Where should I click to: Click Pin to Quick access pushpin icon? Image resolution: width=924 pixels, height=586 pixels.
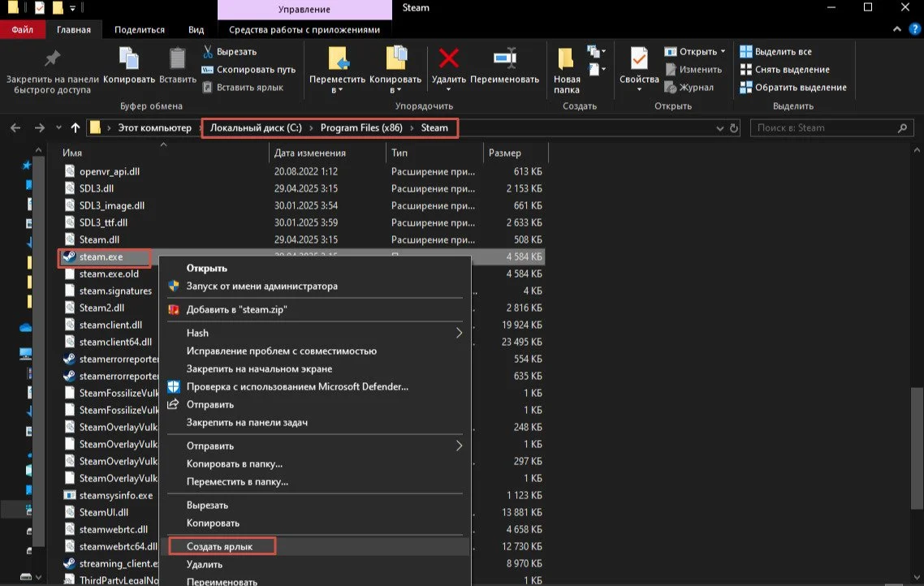53,58
